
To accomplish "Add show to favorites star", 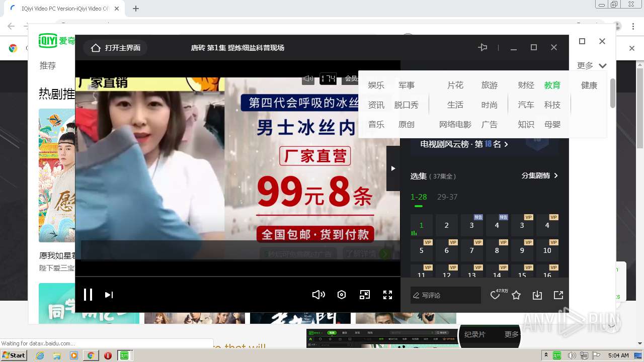I will coord(516,295).
